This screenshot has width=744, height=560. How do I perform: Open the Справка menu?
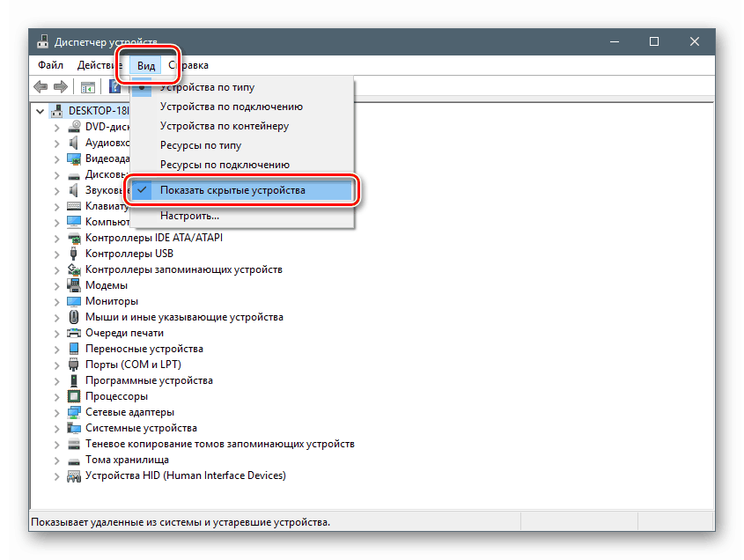coord(188,65)
